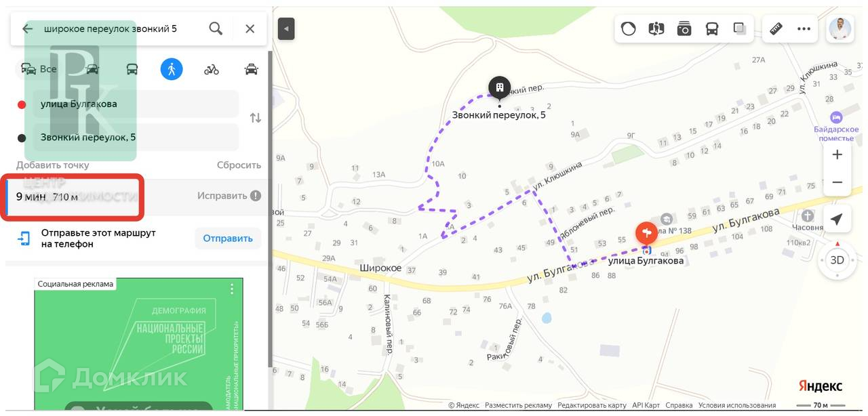The image size is (868, 416).
Task: Open the three-dot more tools menu
Action: 804,29
